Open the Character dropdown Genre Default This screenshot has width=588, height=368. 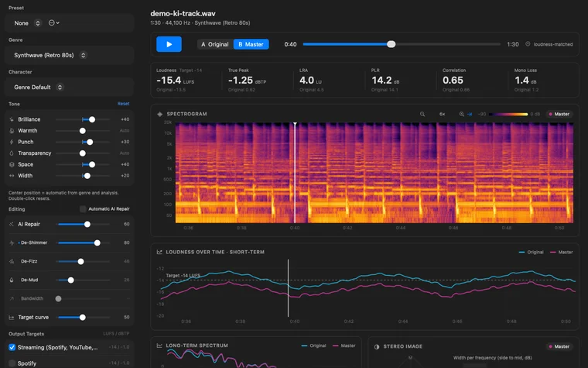38,87
